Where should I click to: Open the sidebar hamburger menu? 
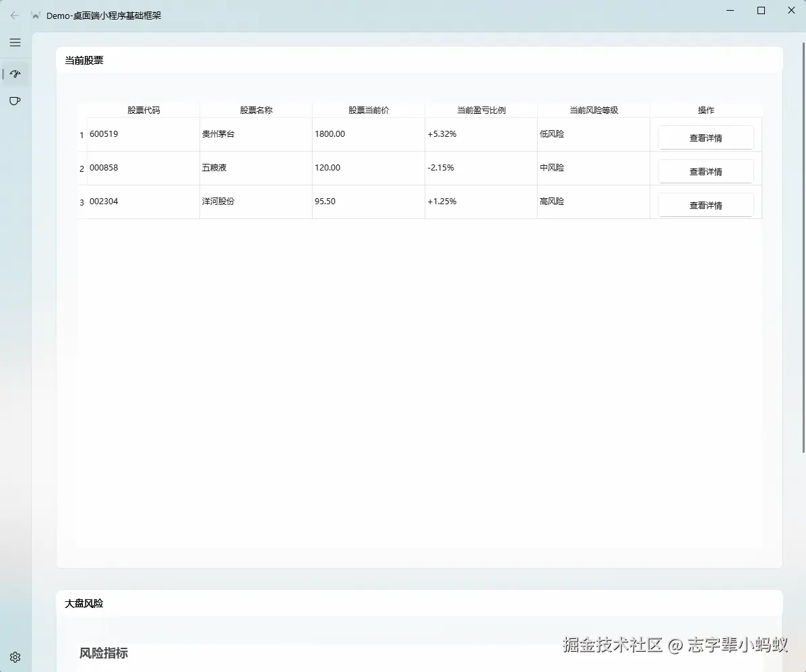point(15,42)
